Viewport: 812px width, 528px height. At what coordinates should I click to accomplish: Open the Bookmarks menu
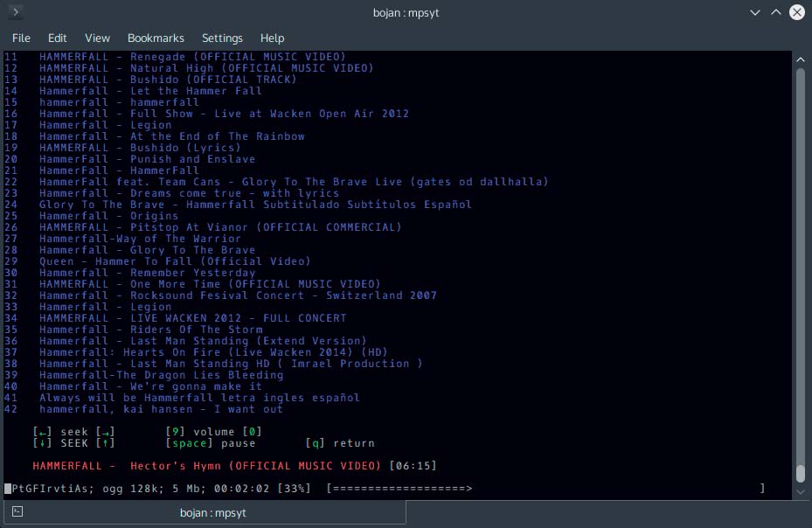[x=156, y=38]
